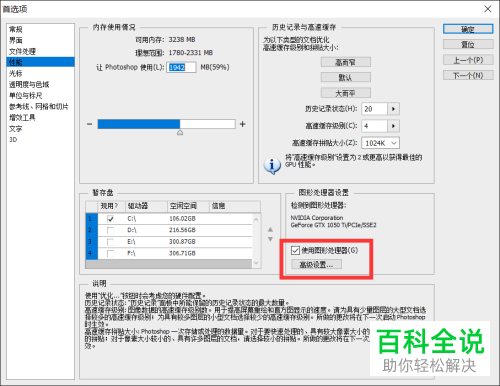This screenshot has width=500, height=386.
Task: Click the Photoshop memory usage input field
Action: coord(181,67)
